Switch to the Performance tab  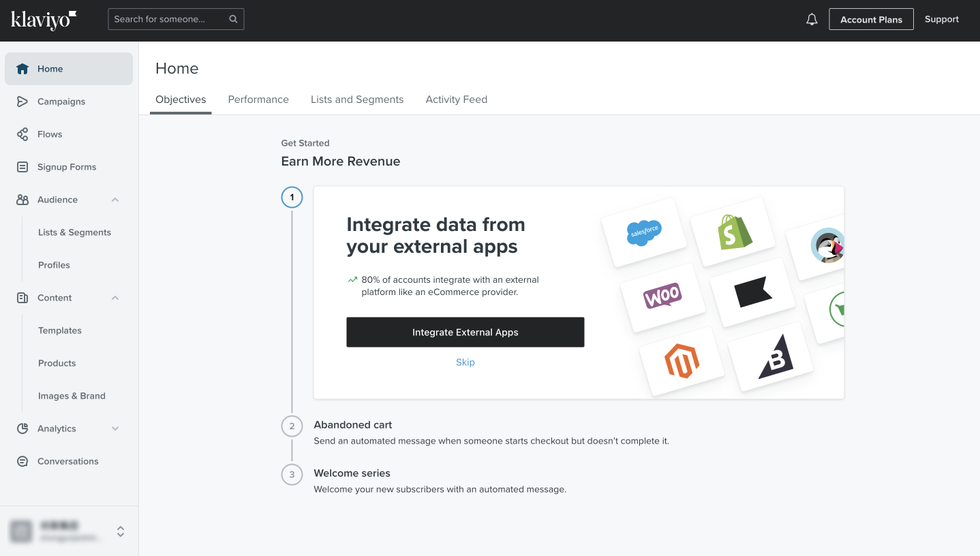(258, 99)
